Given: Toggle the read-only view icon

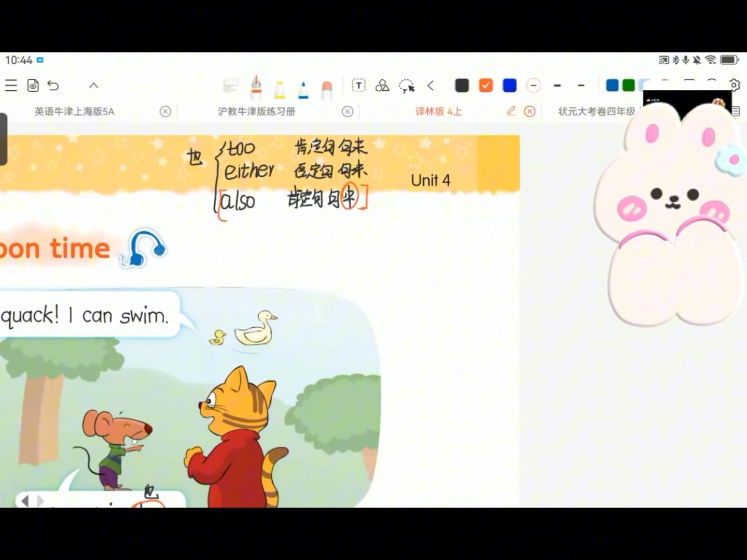Looking at the screenshot, I should point(33,86).
